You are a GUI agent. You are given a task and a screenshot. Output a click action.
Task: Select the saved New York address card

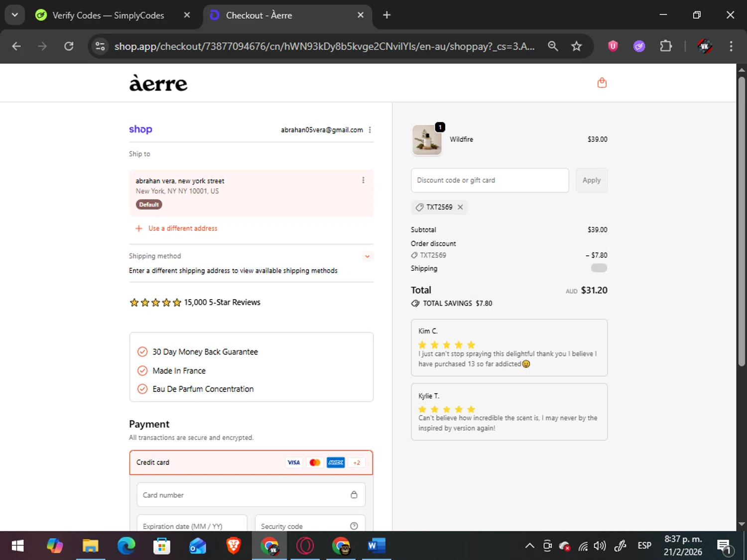pyautogui.click(x=251, y=193)
